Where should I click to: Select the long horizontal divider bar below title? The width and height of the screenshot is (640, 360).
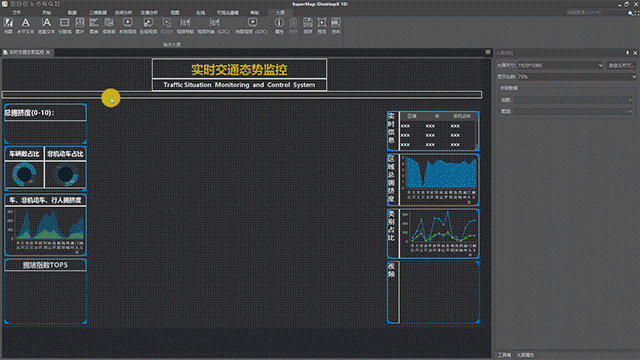pos(242,95)
